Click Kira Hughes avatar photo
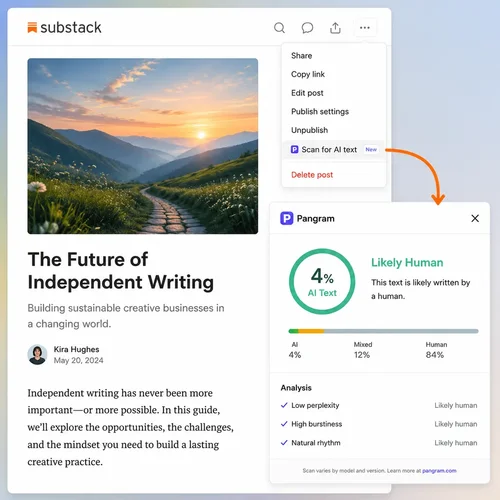 point(37,354)
